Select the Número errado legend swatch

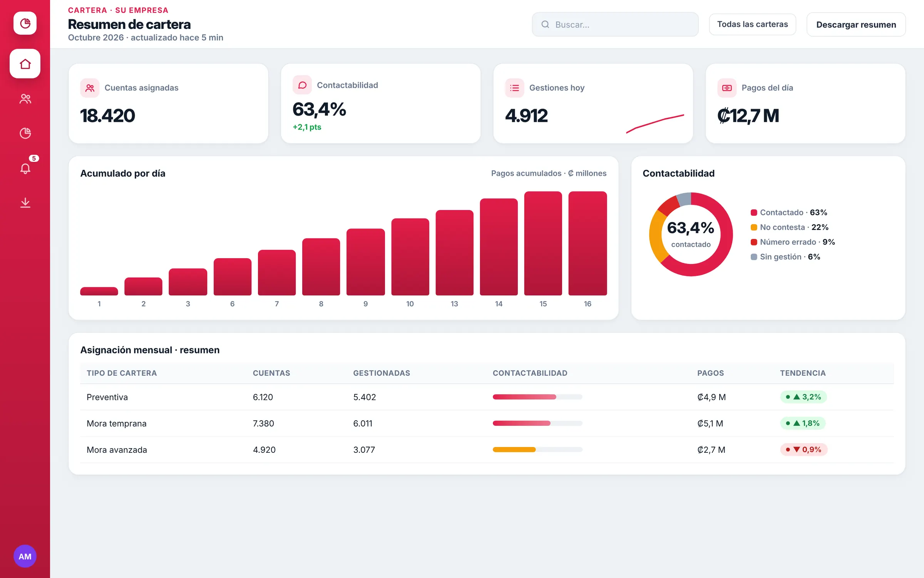[754, 242]
